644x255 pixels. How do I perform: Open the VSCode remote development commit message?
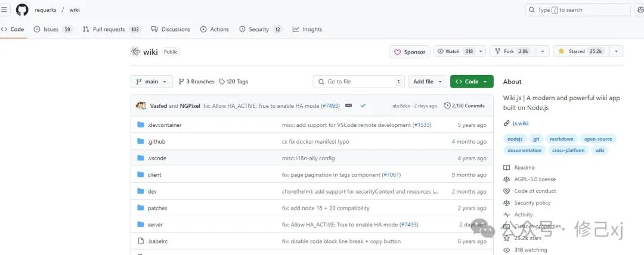346,125
